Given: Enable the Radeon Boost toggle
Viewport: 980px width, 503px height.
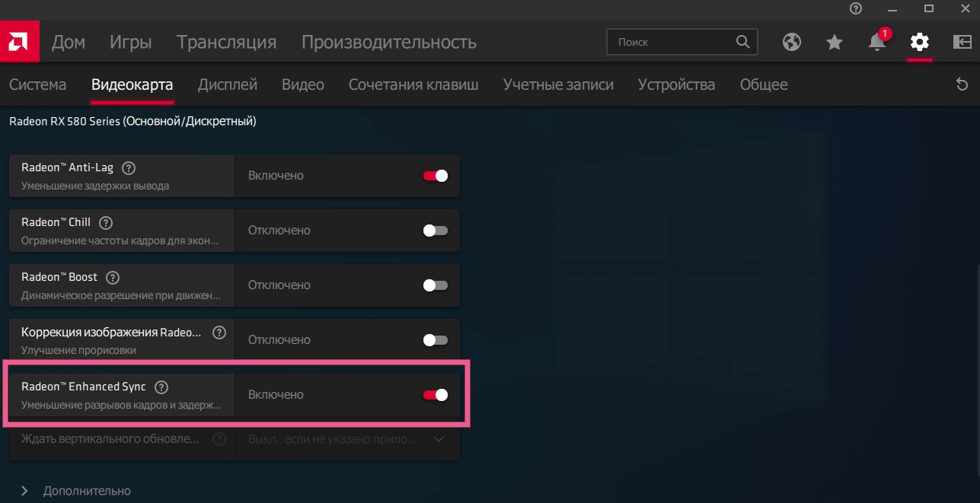Looking at the screenshot, I should click(436, 285).
